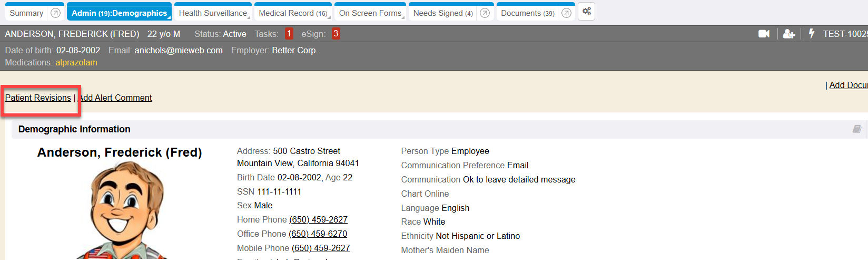Expand the Admin Demographics tab dropdown corner
The width and height of the screenshot is (868, 260).
[169, 17]
